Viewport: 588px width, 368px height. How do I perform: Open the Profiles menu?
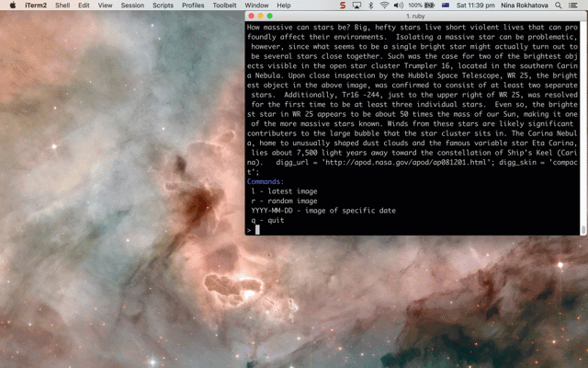tap(193, 6)
